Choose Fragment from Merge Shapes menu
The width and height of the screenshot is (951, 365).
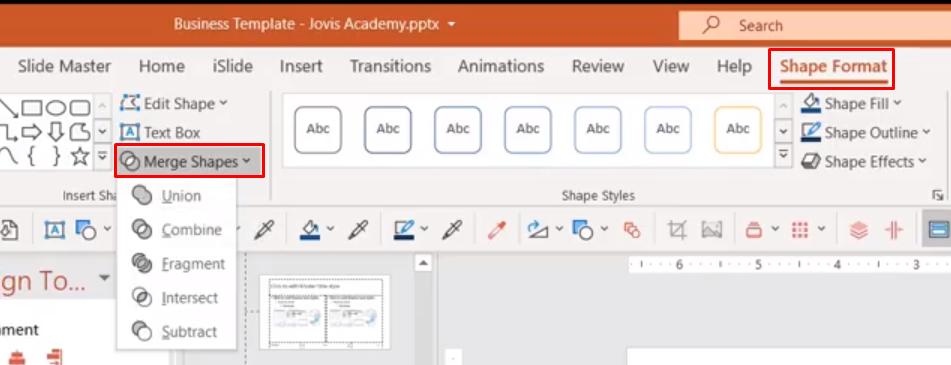click(x=178, y=264)
